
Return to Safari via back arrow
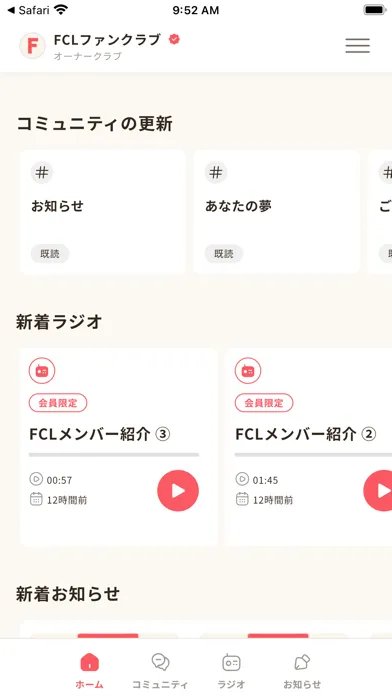point(28,10)
